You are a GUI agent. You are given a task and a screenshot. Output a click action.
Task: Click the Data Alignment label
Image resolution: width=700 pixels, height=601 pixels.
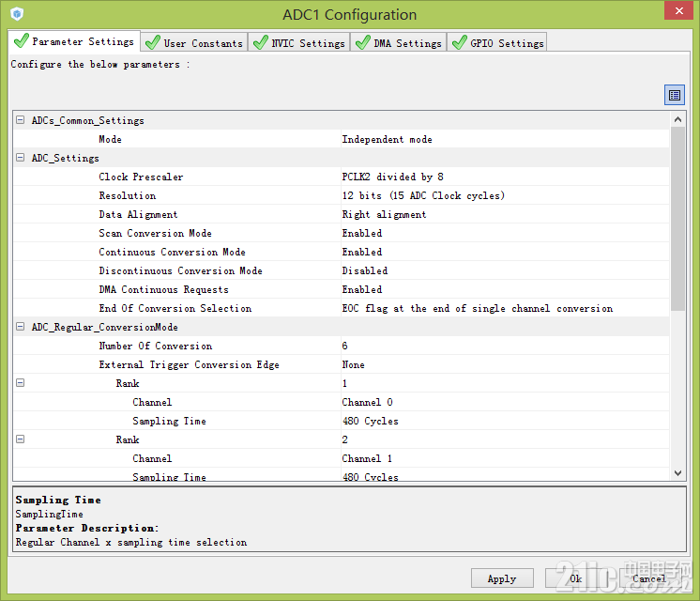pyautogui.click(x=138, y=214)
